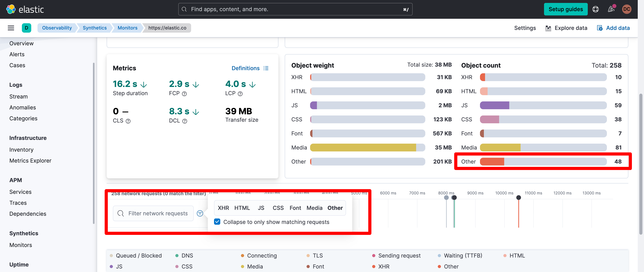This screenshot has width=644, height=272.
Task: Click the Add data icon
Action: tap(600, 28)
